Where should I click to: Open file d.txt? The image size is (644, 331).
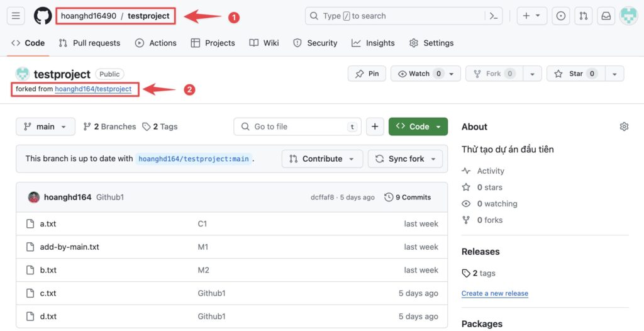(x=48, y=316)
